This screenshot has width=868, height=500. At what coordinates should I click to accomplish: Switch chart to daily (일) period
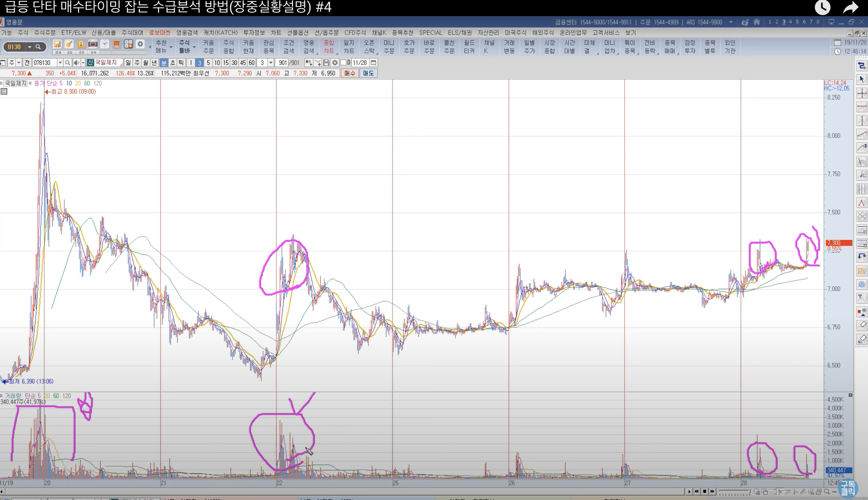tap(128, 63)
